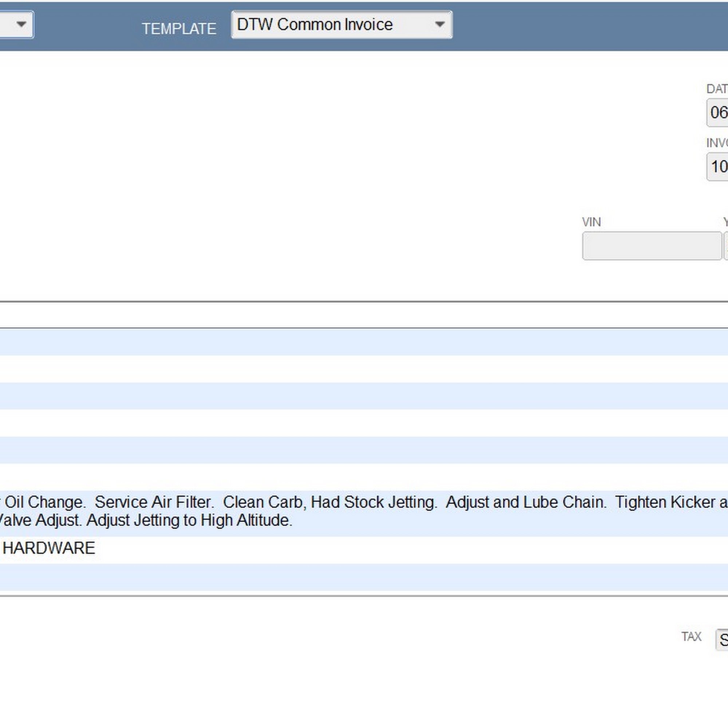Viewport: 728px width, 728px height.
Task: Click the arrow on the template combo box
Action: tap(439, 25)
